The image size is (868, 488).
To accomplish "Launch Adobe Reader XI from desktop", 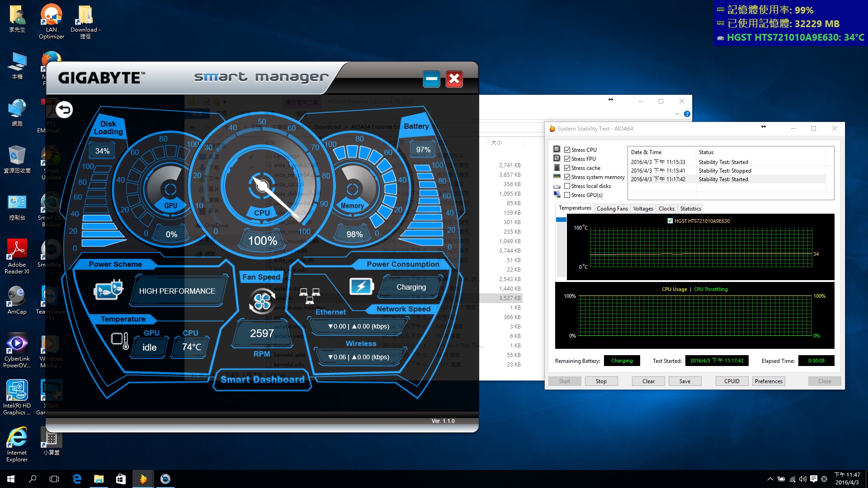I will pyautogui.click(x=17, y=257).
